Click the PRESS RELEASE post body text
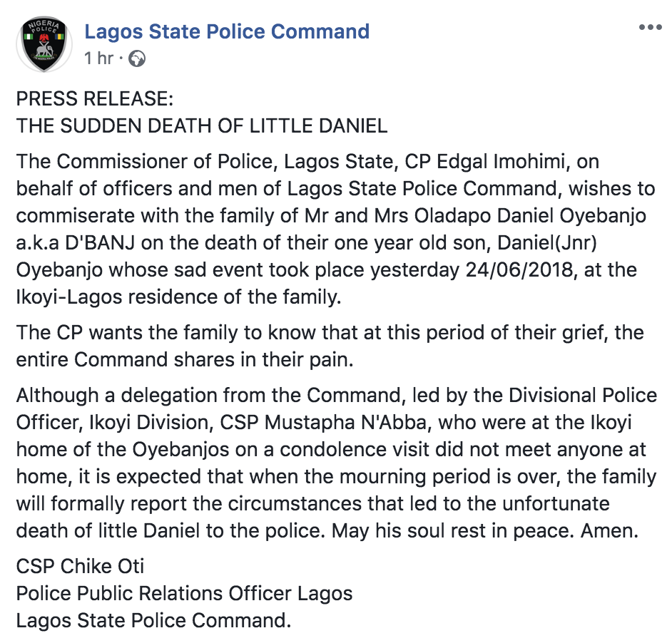 (78, 98)
